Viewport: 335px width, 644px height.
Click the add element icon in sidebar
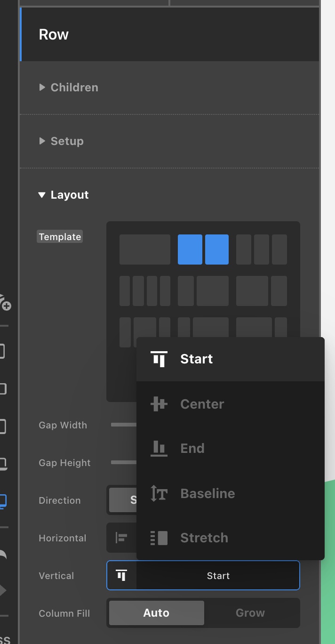coord(4,302)
